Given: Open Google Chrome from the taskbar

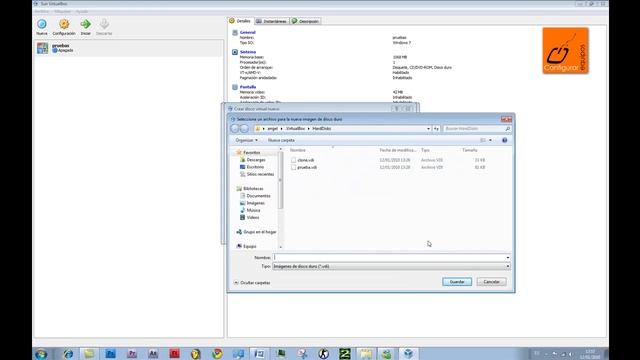Looking at the screenshot, I should [x=217, y=354].
